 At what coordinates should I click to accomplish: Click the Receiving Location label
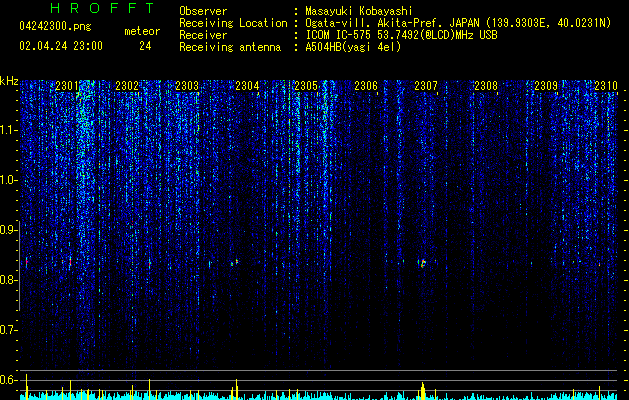233,23
